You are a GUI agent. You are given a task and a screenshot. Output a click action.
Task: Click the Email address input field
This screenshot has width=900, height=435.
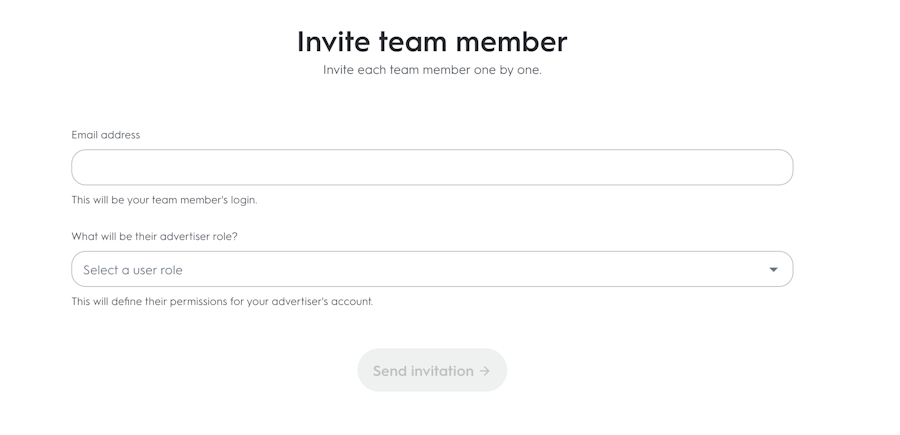click(x=432, y=167)
